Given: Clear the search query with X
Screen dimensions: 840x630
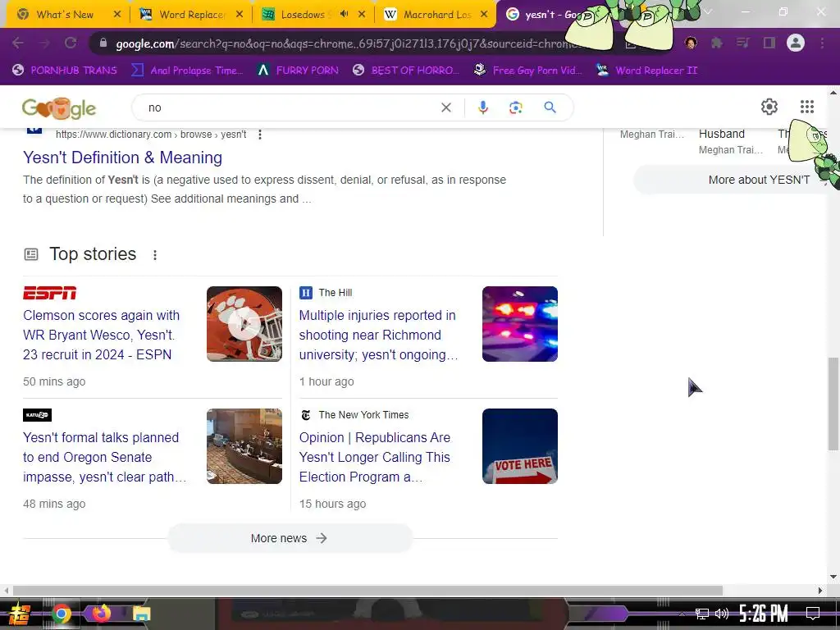Looking at the screenshot, I should (445, 107).
